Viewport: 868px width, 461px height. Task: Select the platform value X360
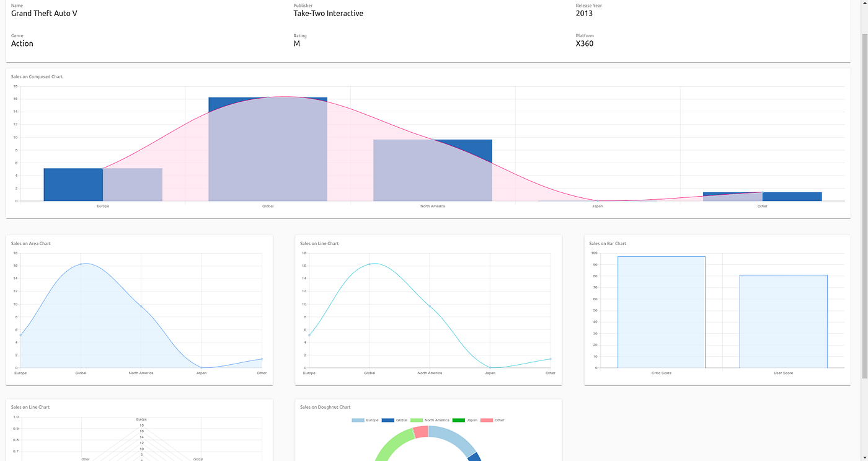[585, 43]
